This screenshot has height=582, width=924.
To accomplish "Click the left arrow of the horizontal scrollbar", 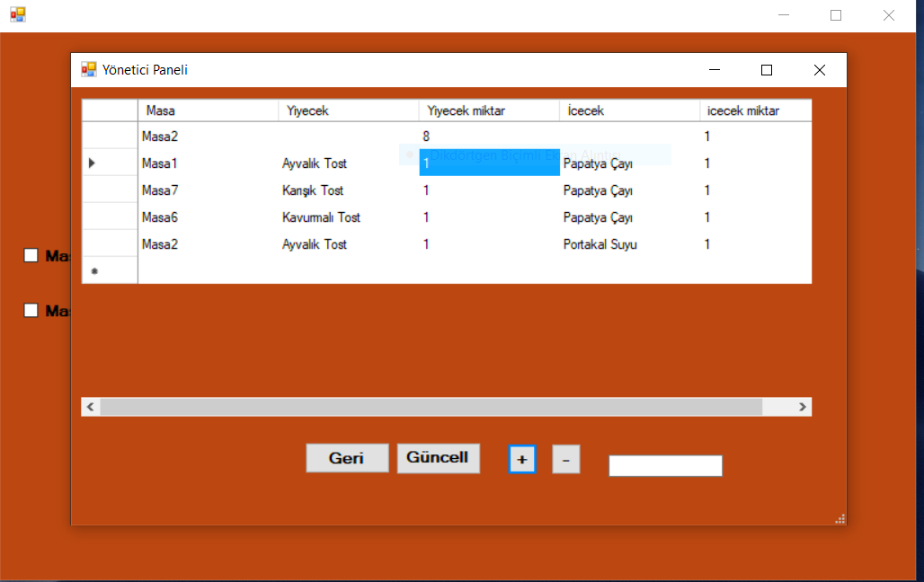I will (90, 406).
